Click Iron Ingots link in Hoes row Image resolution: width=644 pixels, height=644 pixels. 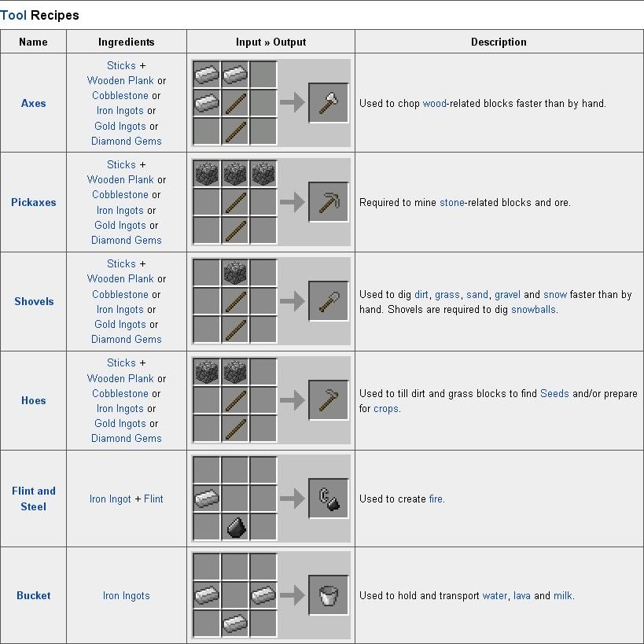[120, 408]
